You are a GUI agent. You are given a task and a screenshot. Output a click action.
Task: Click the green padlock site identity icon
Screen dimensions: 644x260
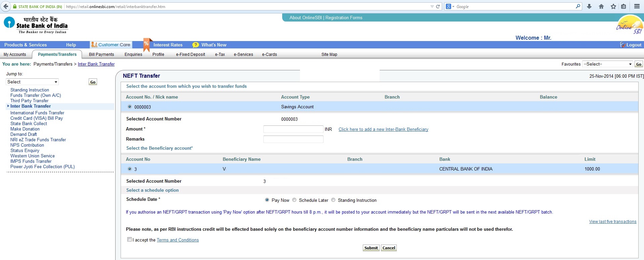click(14, 6)
